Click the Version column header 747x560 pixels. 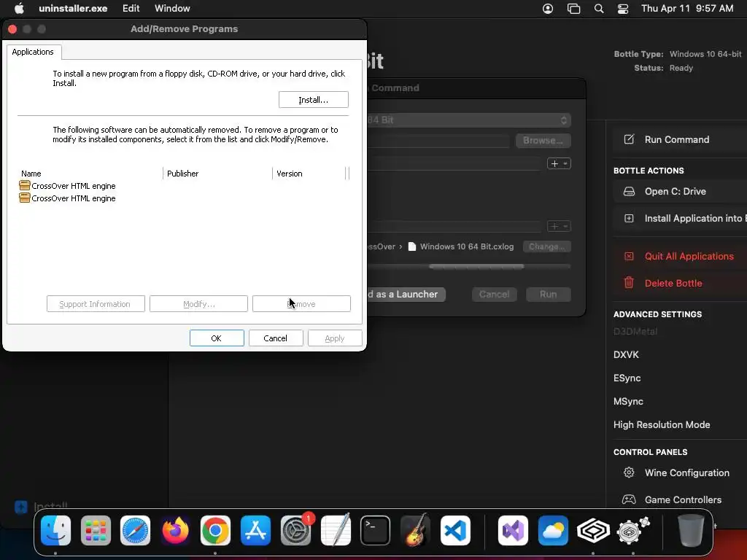(x=309, y=174)
